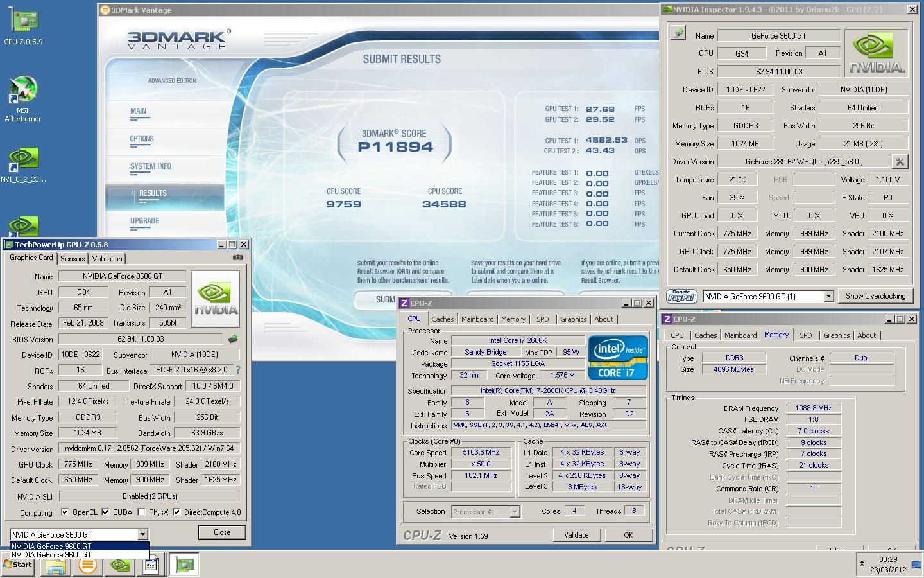The height and width of the screenshot is (578, 924).
Task: Launch MSI Afterburner desktop shortcut
Action: point(23,100)
